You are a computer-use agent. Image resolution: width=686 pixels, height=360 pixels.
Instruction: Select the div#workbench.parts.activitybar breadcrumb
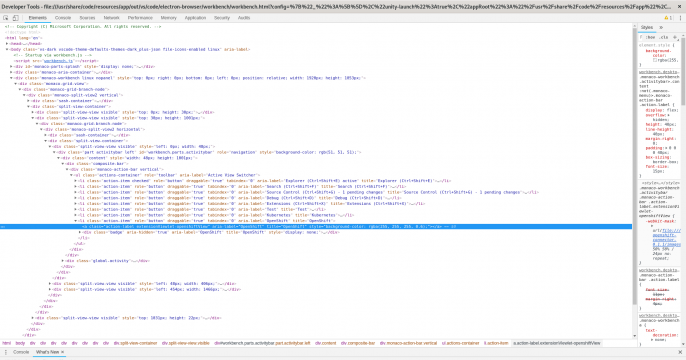[262, 343]
